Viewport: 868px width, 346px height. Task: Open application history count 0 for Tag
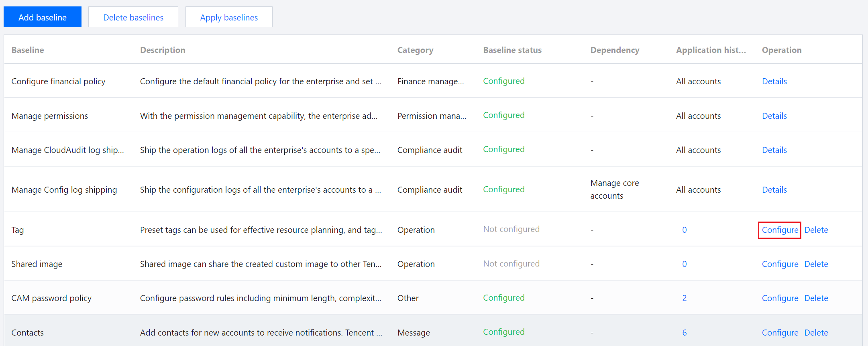click(x=684, y=230)
